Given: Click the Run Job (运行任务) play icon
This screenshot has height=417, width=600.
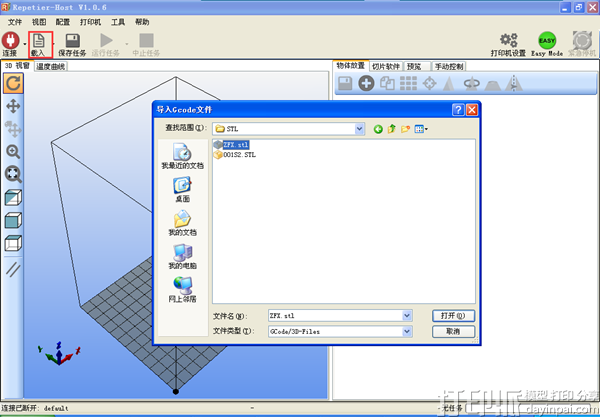Looking at the screenshot, I should 106,40.
